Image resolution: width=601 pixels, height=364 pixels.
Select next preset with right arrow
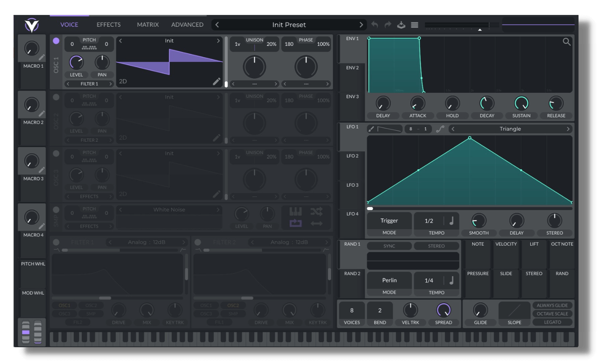click(361, 25)
